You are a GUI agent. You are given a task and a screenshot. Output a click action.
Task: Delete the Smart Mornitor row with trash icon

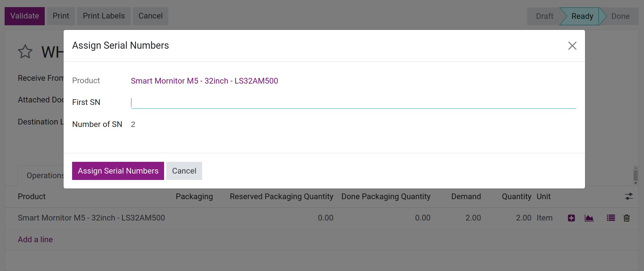627,218
